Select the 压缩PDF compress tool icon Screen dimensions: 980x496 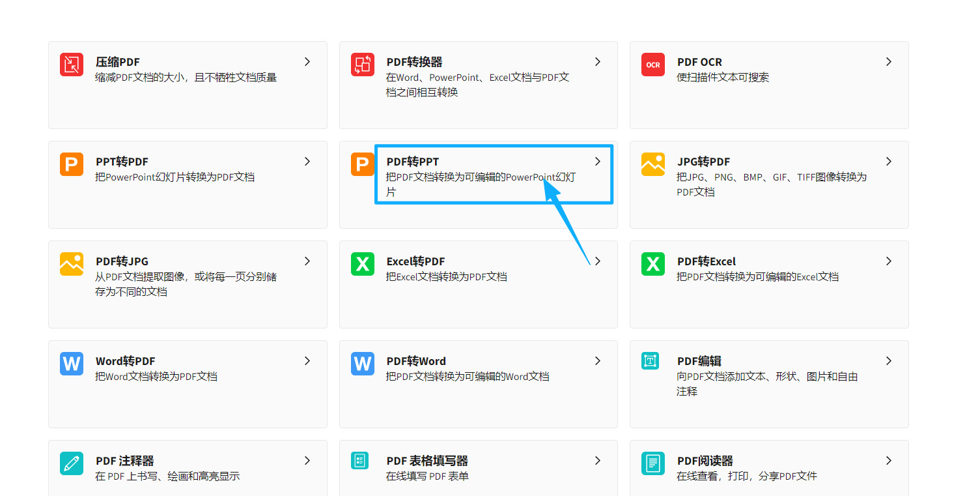coord(72,65)
